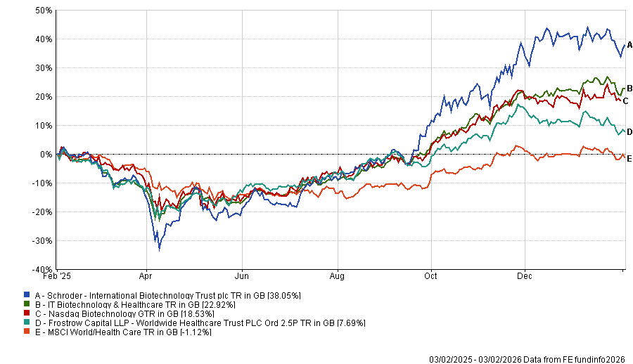The width and height of the screenshot is (633, 364).
Task: Click the Apr x-axis label
Action: (x=146, y=278)
